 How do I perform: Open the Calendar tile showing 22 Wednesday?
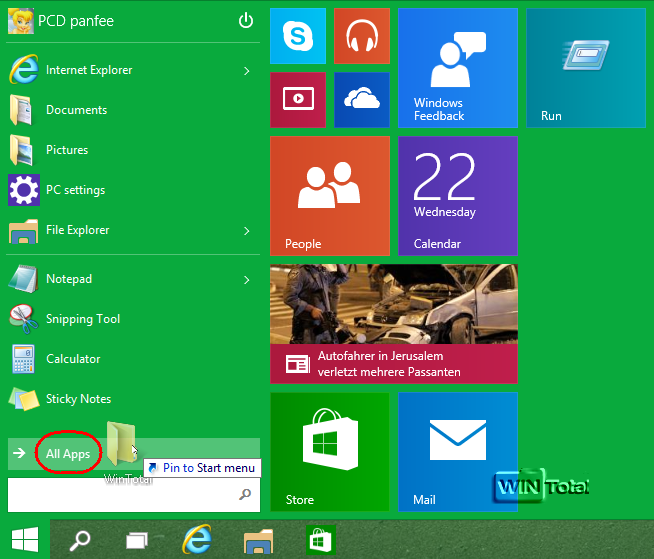click(x=457, y=195)
